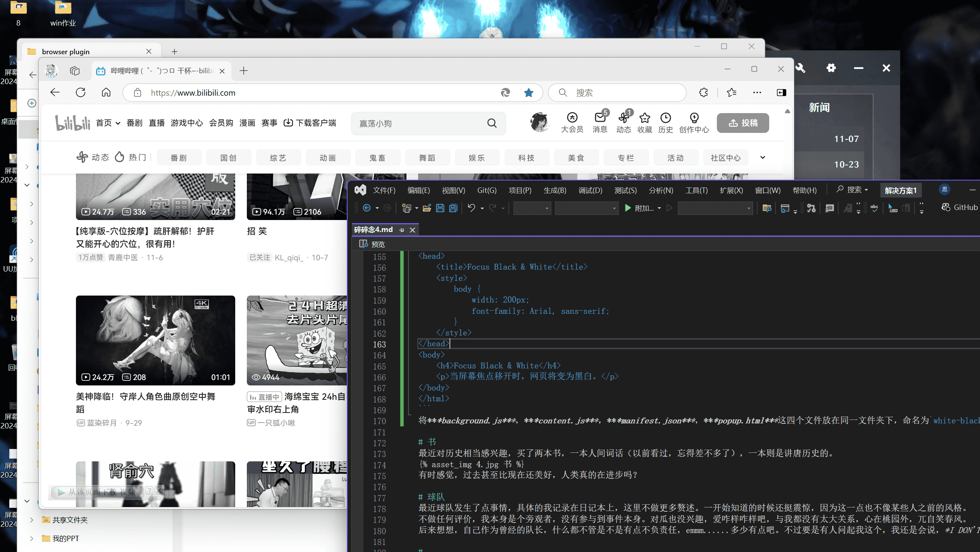This screenshot has width=980, height=552.
Task: Open the GitHub Copilot icon
Action: [946, 208]
